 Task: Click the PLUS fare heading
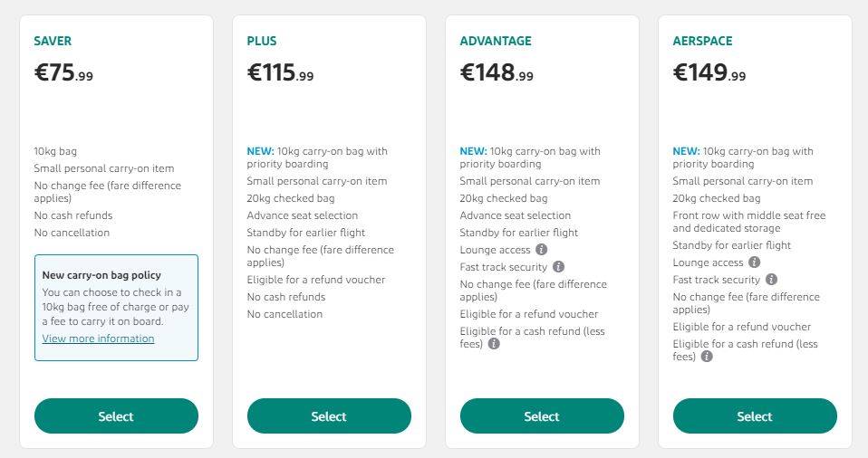[262, 41]
